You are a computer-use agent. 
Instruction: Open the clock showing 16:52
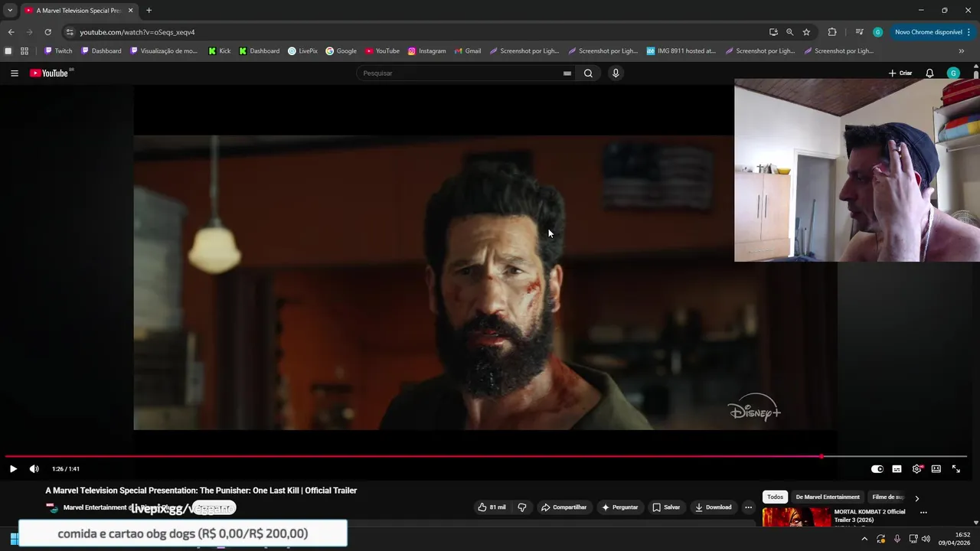click(956, 539)
